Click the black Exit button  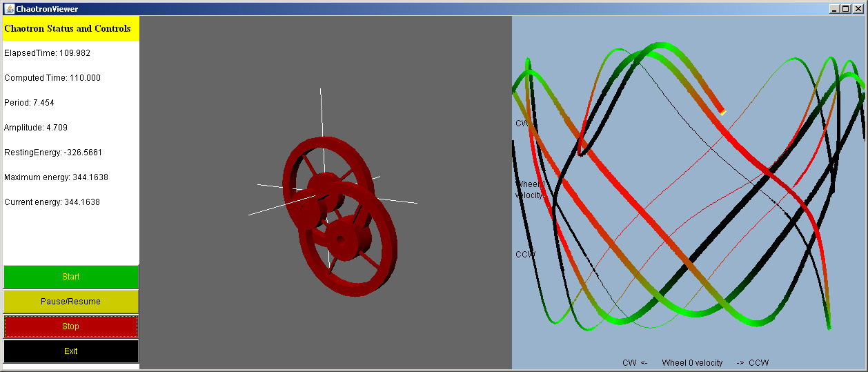(70, 351)
